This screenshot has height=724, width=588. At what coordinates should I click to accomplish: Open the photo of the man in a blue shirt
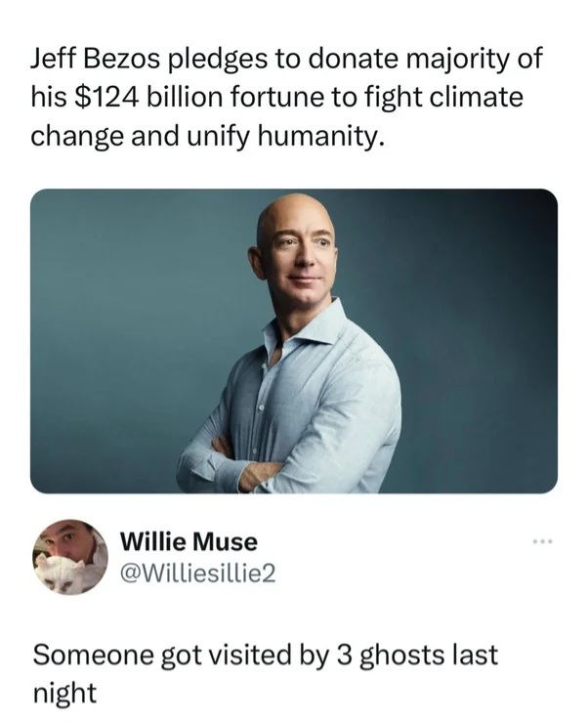click(x=294, y=341)
